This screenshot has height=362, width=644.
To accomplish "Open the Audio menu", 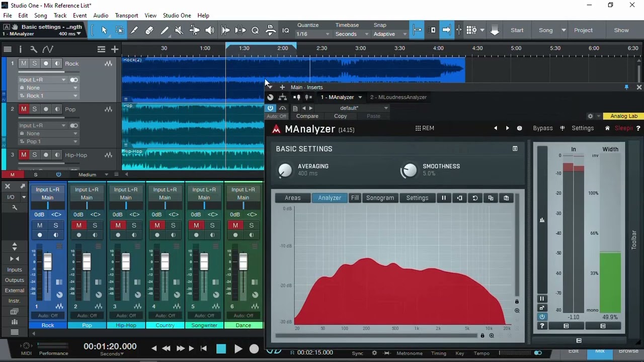I will click(x=101, y=16).
